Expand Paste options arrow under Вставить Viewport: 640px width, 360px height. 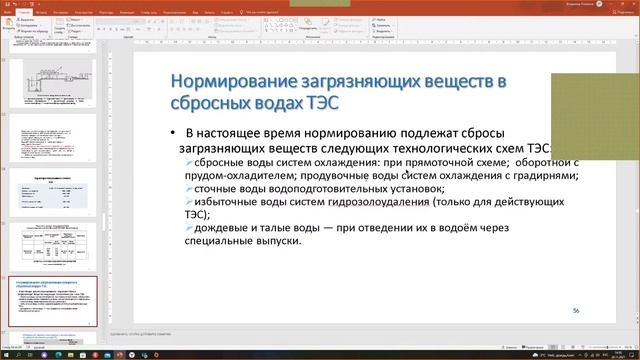9,31
